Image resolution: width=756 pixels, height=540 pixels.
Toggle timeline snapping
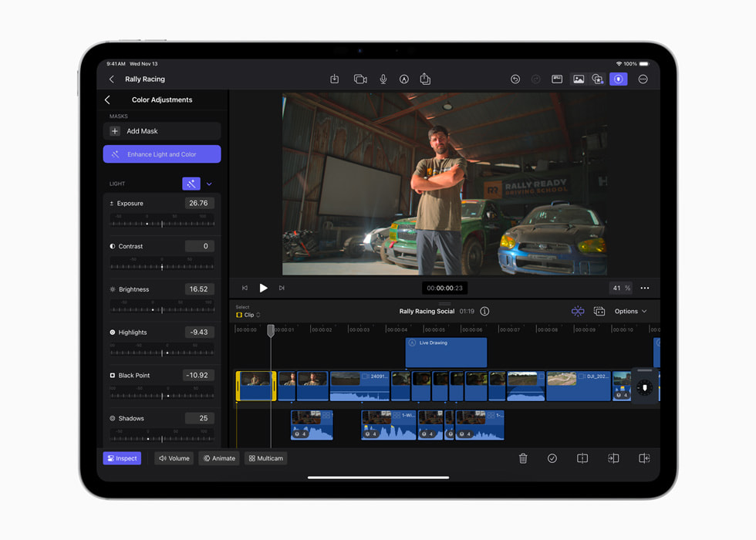coord(577,311)
